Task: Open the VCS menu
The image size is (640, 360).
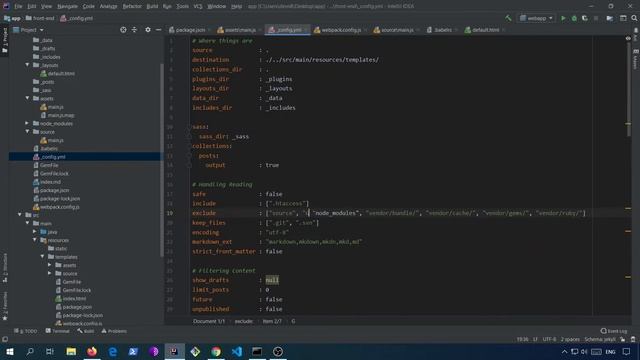Action: coord(198,6)
